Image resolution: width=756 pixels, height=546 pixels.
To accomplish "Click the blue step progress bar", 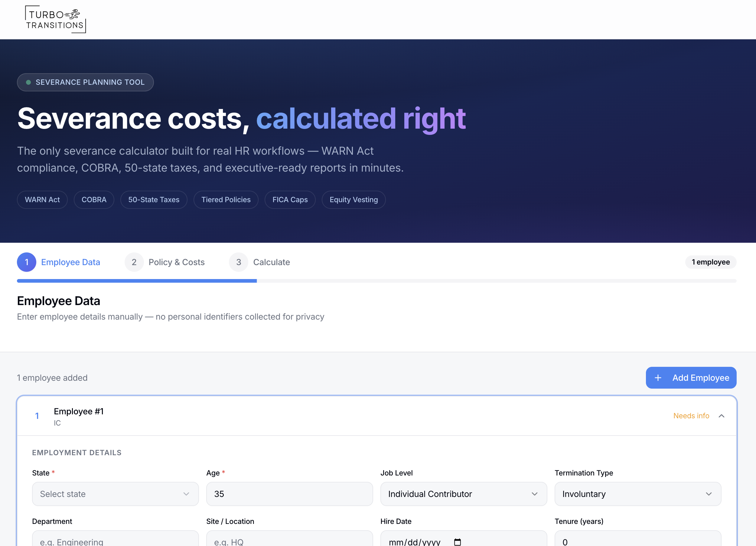I will click(x=137, y=281).
